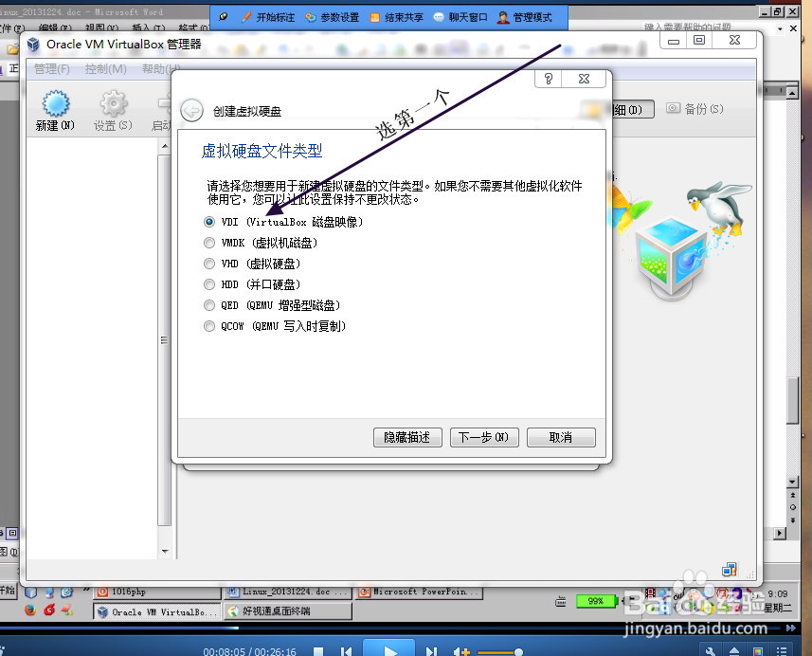Viewport: 812px width, 656px height.
Task: Click the 备份(S) snapshot button
Action: click(x=695, y=109)
